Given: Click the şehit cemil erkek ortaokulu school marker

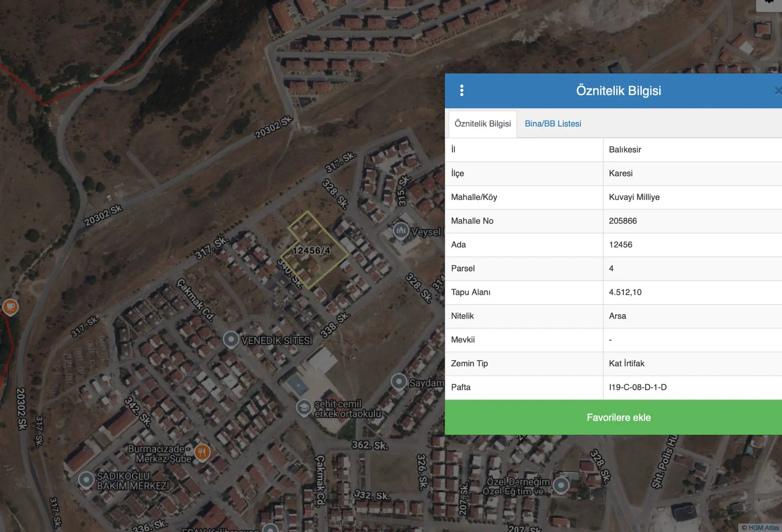Looking at the screenshot, I should click(x=304, y=408).
